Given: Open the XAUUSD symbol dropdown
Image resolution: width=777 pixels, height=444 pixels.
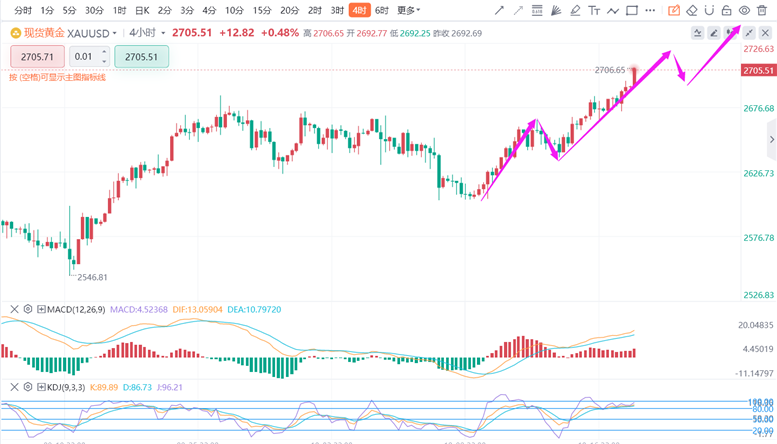Looking at the screenshot, I should (x=114, y=32).
